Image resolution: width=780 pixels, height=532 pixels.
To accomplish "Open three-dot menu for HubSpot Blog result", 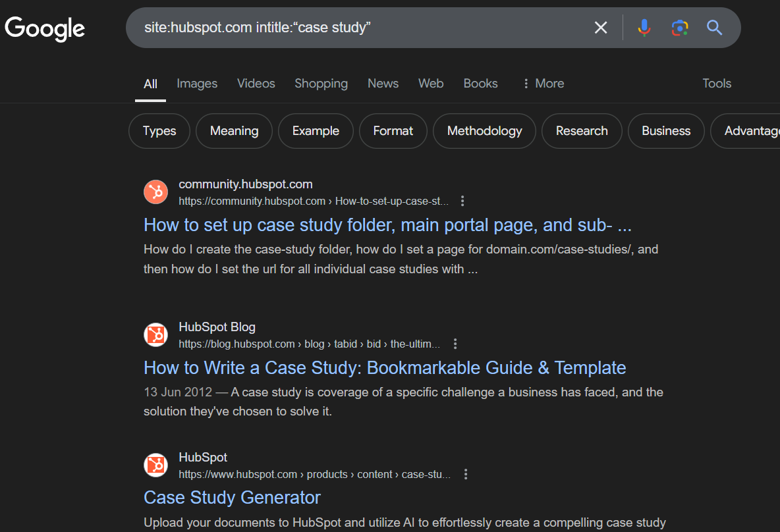I will (455, 344).
